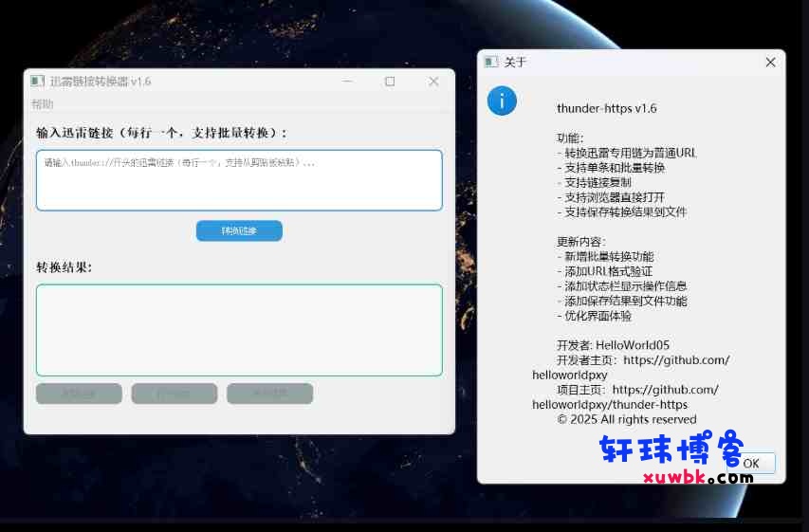Image resolution: width=809 pixels, height=532 pixels.
Task: Click the '开发者: HelloWorld05' line
Action: (x=613, y=344)
